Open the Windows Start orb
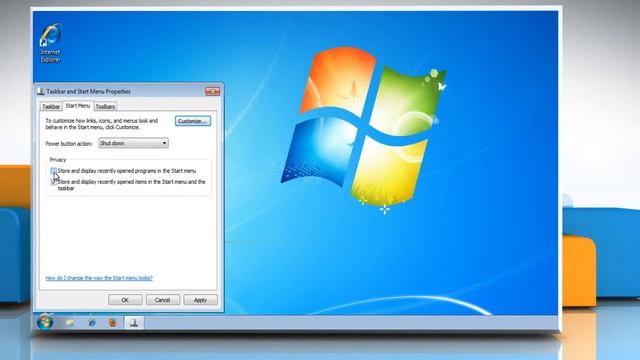This screenshot has width=640, height=360. (45, 322)
